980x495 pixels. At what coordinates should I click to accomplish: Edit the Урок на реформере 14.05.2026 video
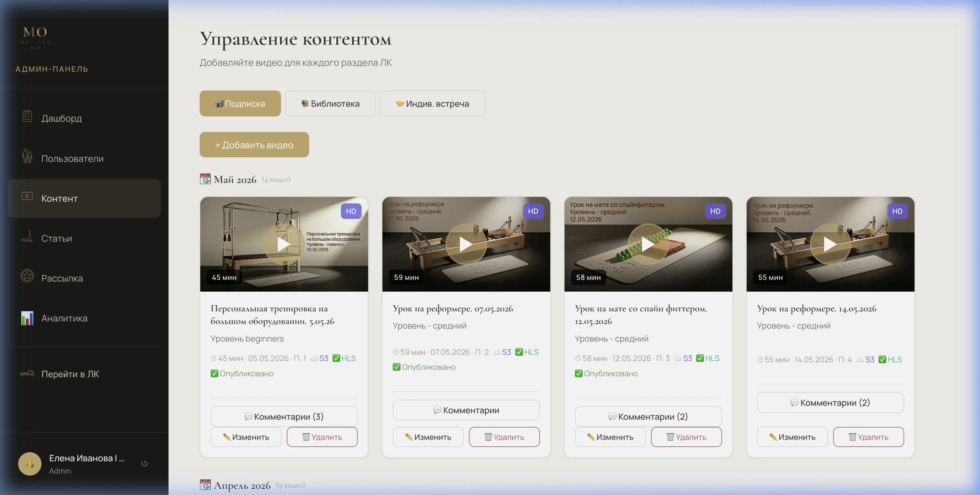(x=792, y=437)
